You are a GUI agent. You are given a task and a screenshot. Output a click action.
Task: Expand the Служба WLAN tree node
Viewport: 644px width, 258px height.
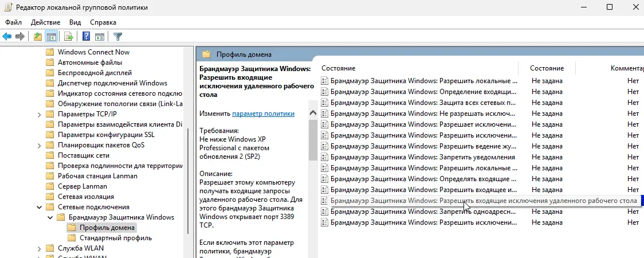coord(40,248)
